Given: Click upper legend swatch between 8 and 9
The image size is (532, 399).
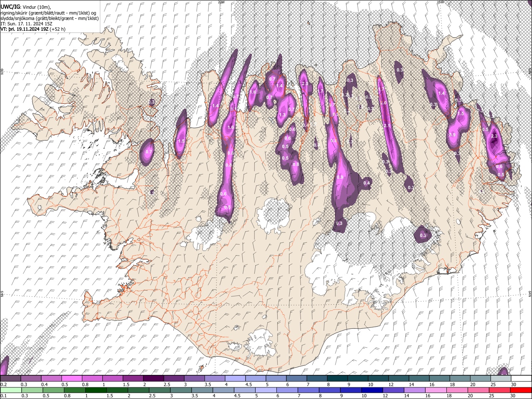Looking at the screenshot, I should [337, 378].
